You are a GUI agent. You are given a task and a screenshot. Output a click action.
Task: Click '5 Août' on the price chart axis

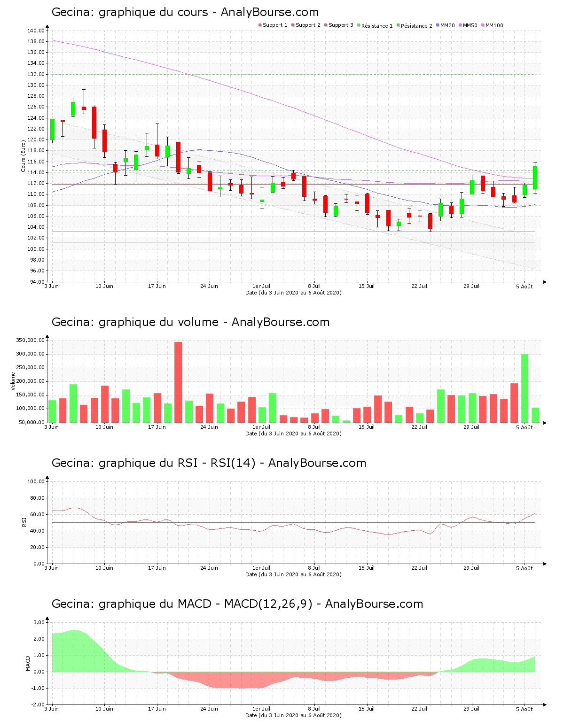click(524, 287)
